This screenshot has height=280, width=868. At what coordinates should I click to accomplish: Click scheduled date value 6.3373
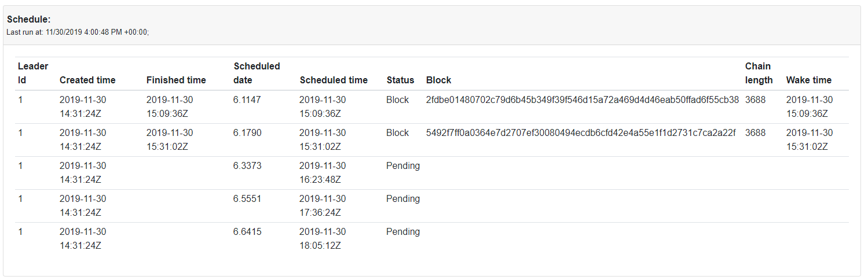247,165
